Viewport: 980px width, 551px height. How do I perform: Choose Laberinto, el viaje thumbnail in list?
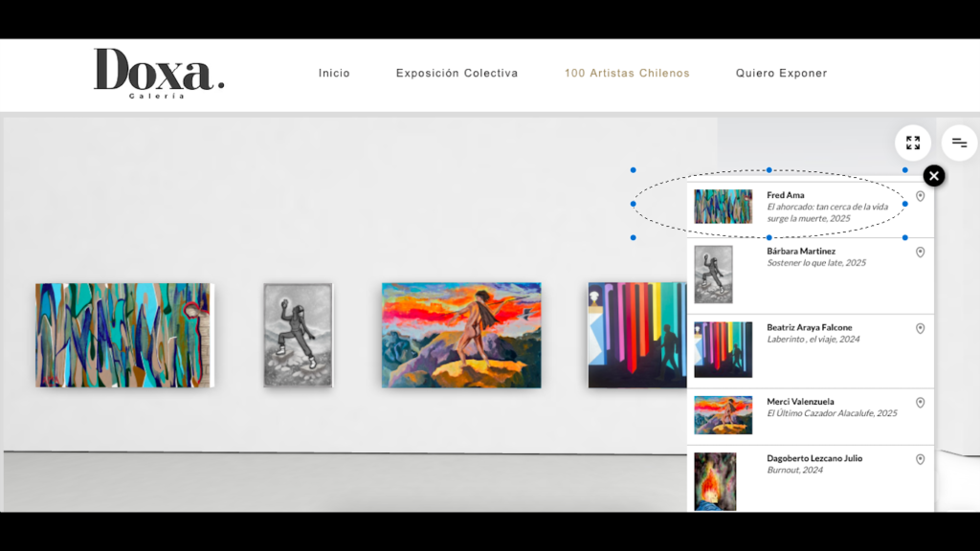click(724, 349)
